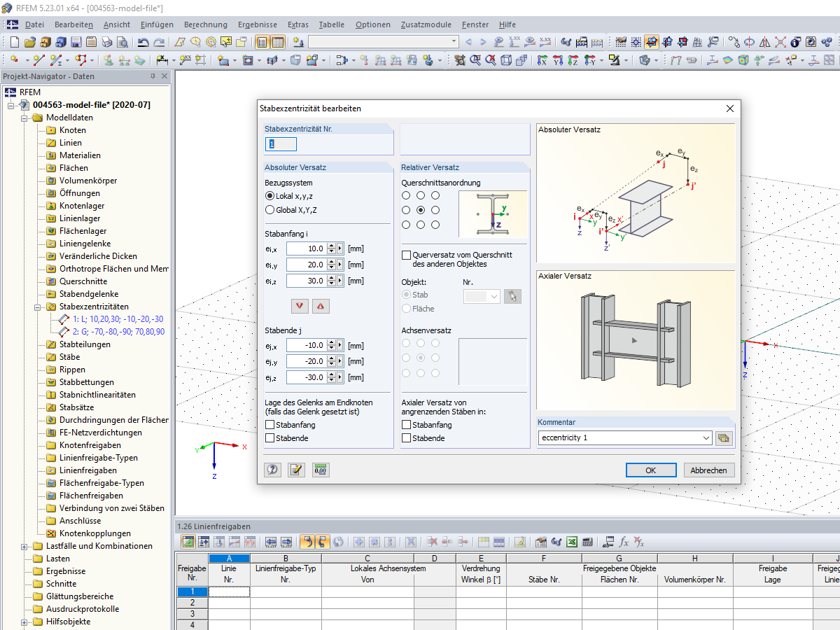Expand the Hilfsobjekte tree node

click(25, 622)
